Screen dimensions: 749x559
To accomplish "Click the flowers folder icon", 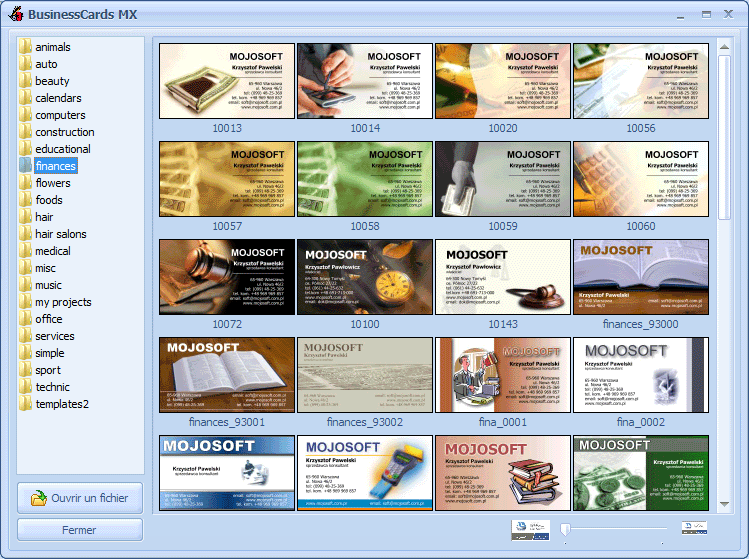I will click(x=25, y=183).
